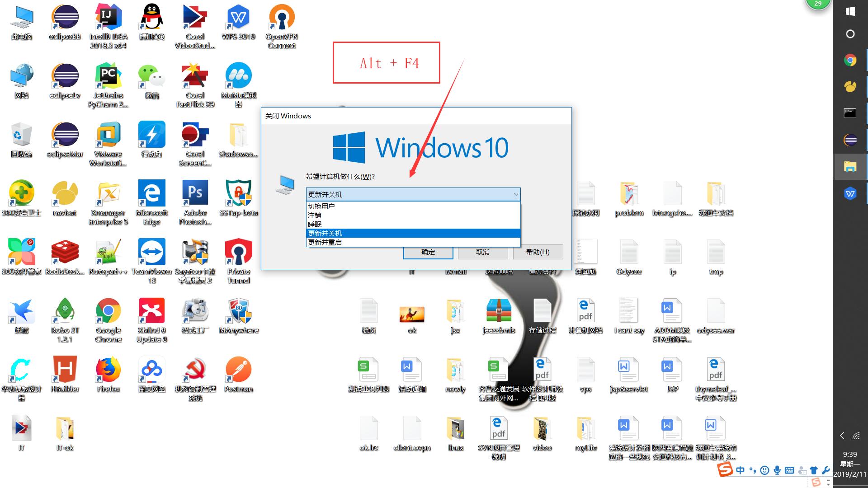Screen dimensions: 868x488
Task: Confirm shutdown with the 确定 button
Action: point(427,252)
